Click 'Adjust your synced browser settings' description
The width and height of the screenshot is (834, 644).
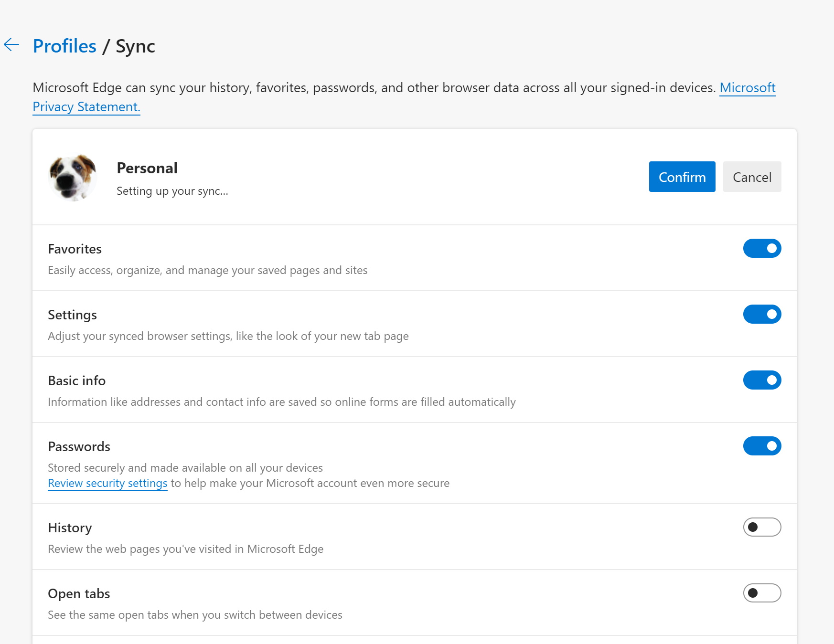pos(228,336)
